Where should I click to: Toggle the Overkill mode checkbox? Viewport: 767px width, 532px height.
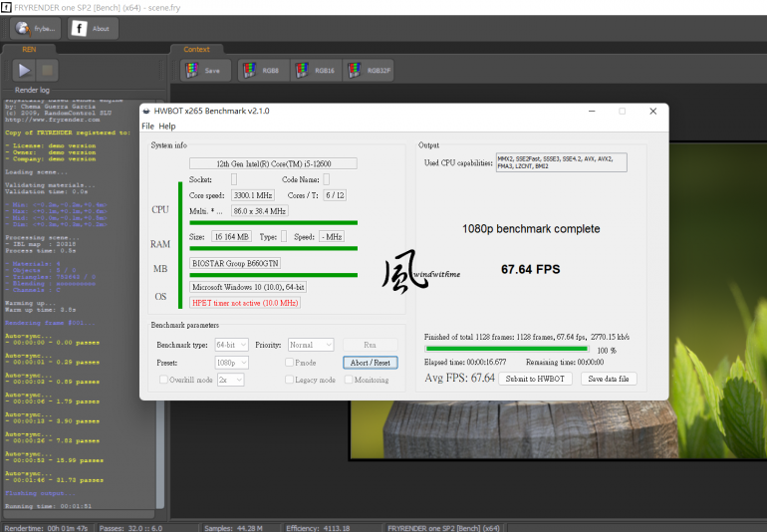pos(161,380)
